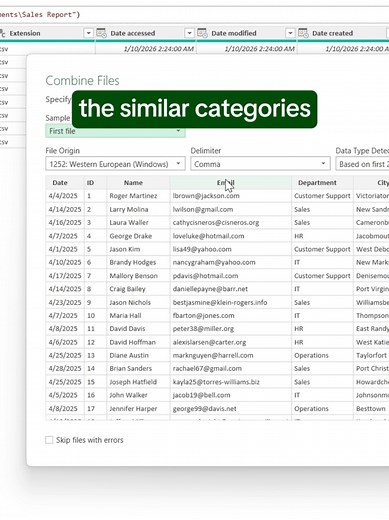This screenshot has height=520, width=389.
Task: Click the date cell '4/23/2025'
Action: pyautogui.click(x=65, y=302)
